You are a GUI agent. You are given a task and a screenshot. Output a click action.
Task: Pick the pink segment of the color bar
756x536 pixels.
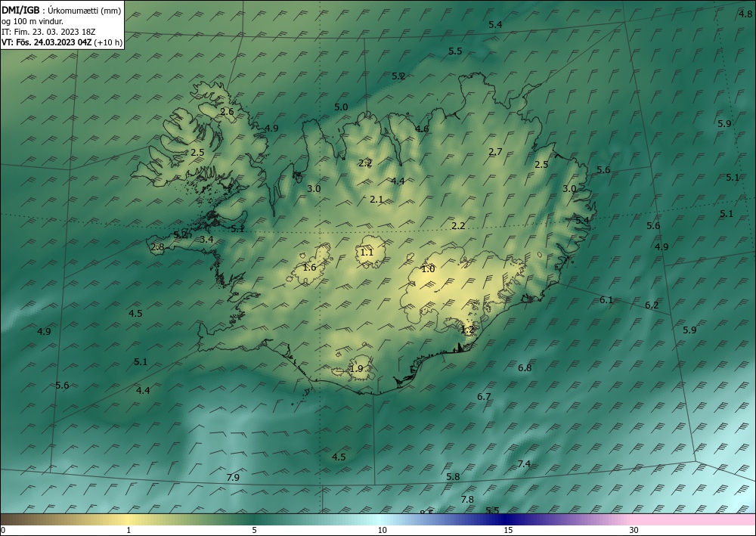point(694,519)
